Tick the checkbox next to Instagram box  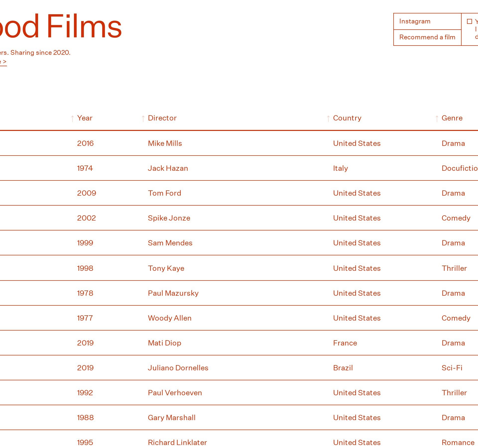point(470,22)
